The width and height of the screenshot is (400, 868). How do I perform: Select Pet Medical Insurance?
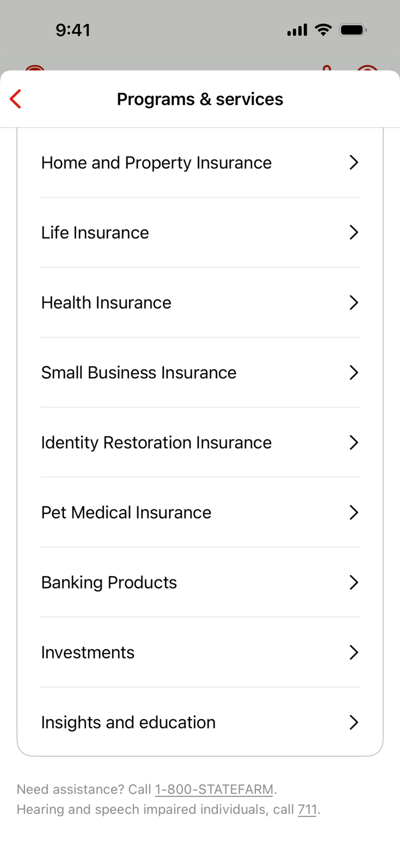pos(126,512)
